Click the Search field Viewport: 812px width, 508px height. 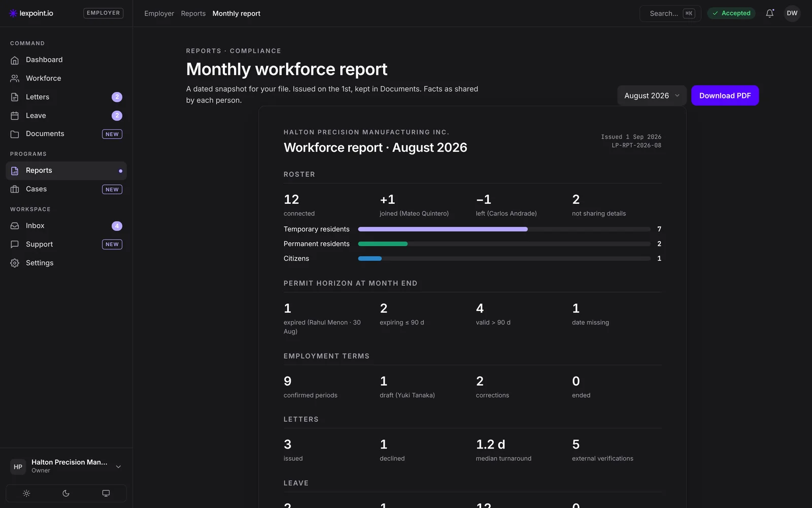click(670, 13)
